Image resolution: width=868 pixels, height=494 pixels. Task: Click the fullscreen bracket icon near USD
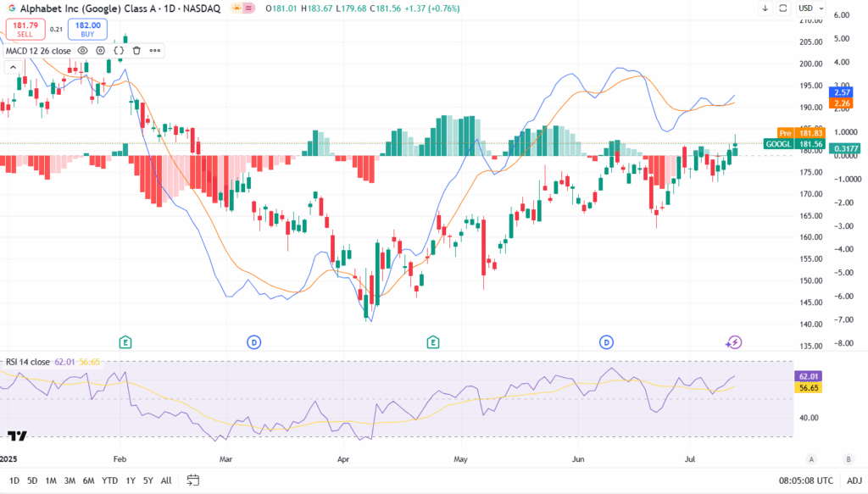[x=782, y=8]
